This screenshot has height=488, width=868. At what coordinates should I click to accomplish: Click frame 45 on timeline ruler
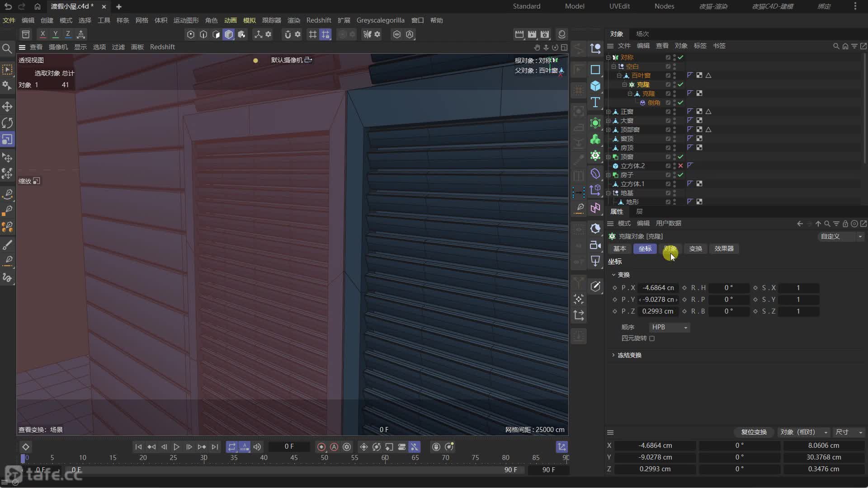(294, 458)
